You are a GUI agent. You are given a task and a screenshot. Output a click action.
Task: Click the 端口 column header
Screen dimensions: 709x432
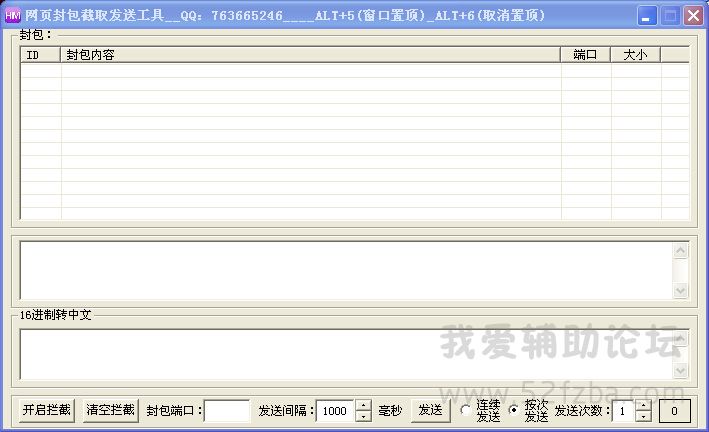(586, 55)
